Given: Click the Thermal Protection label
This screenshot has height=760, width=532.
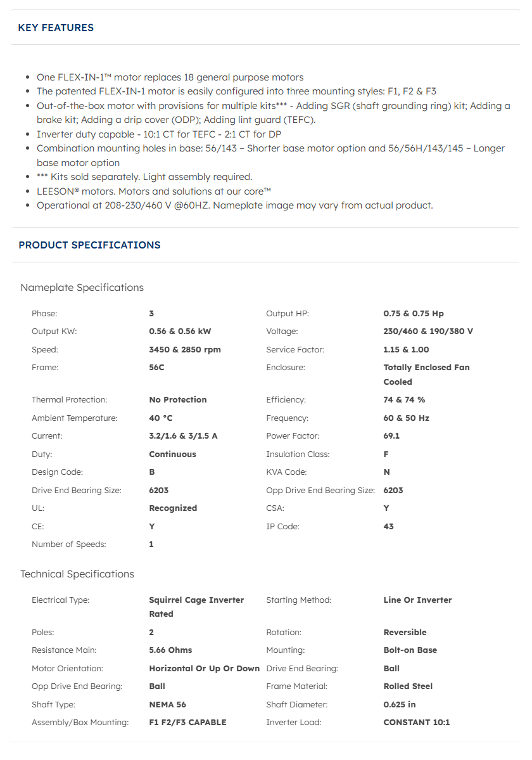Looking at the screenshot, I should (x=70, y=400).
